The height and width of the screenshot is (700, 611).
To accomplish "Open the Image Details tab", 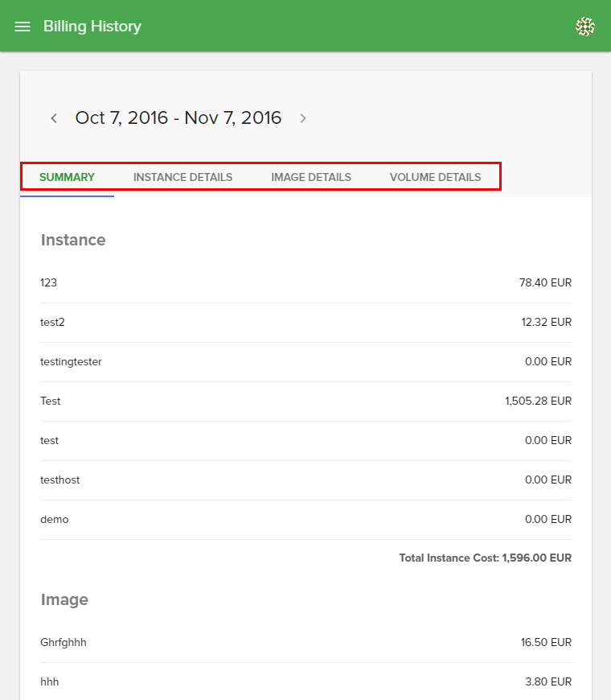I will 311,177.
